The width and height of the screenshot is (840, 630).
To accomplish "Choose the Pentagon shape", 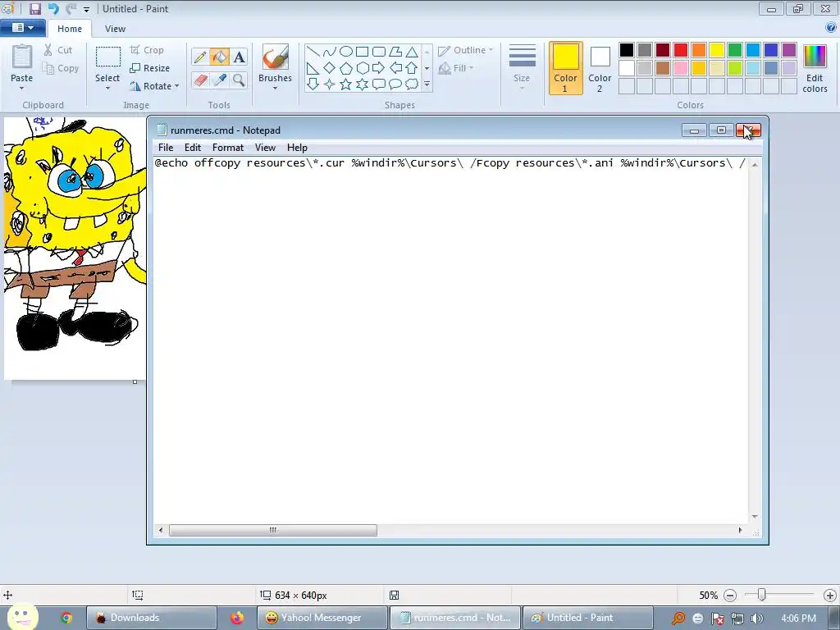I will (x=346, y=68).
